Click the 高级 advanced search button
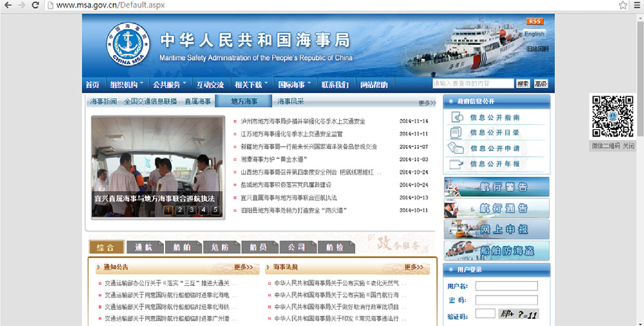Image resolution: width=644 pixels, height=326 pixels. tap(541, 84)
